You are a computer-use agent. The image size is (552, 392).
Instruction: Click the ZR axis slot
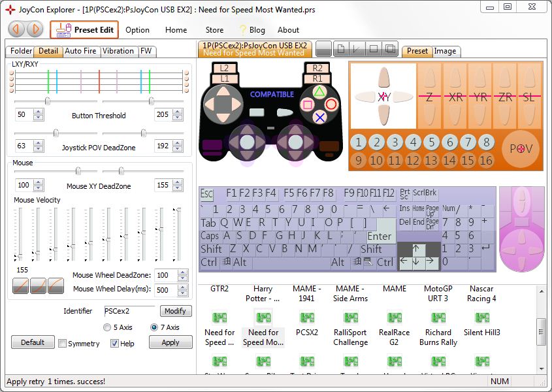click(505, 96)
